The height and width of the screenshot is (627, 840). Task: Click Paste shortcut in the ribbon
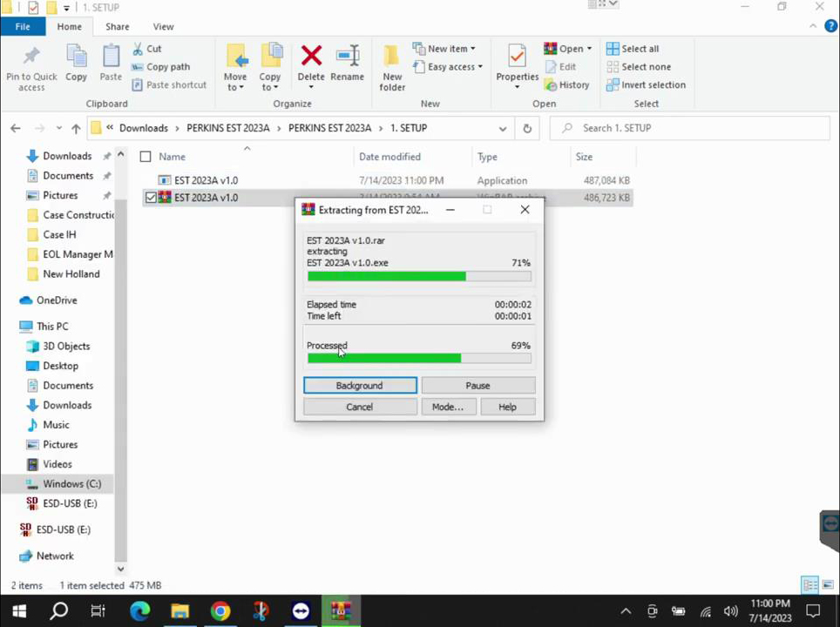click(x=169, y=85)
